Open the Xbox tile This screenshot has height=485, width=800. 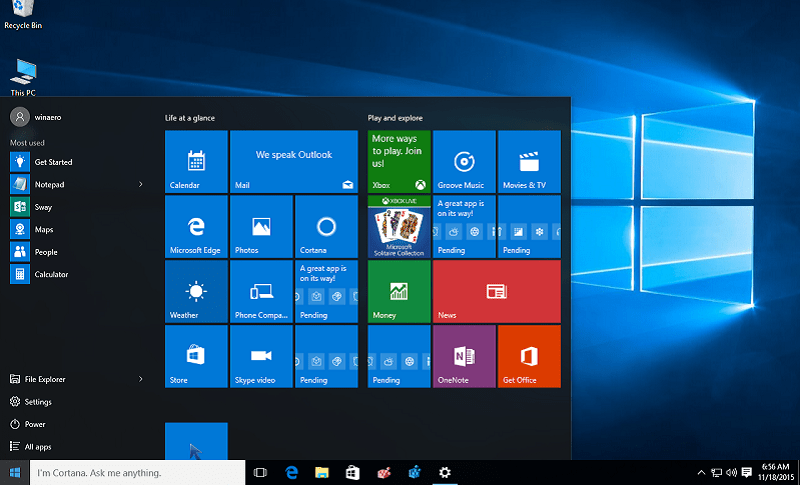point(399,162)
